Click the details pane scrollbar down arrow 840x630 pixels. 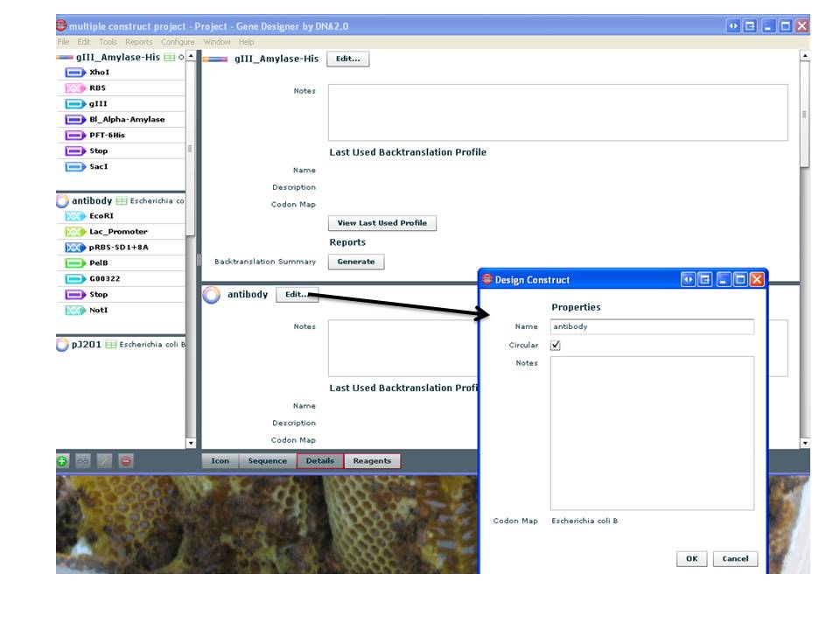(x=805, y=443)
